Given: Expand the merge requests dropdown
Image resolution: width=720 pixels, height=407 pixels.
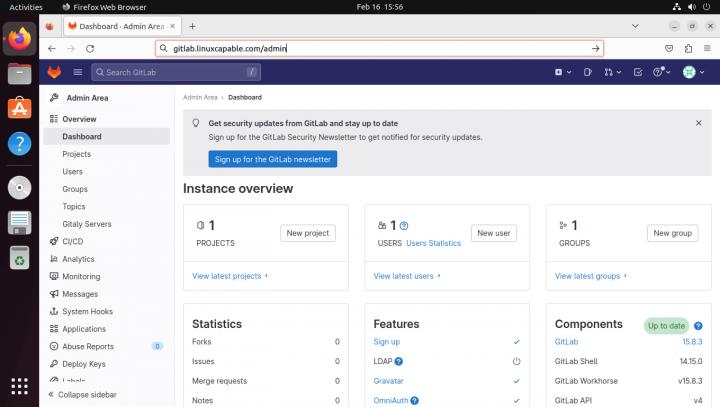Looking at the screenshot, I should click(612, 72).
